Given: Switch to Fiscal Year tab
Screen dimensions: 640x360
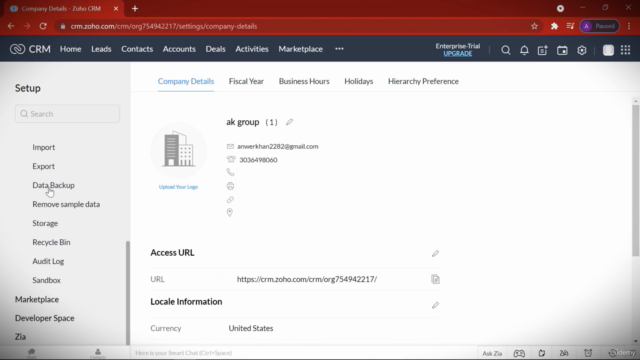Looking at the screenshot, I should point(246,81).
